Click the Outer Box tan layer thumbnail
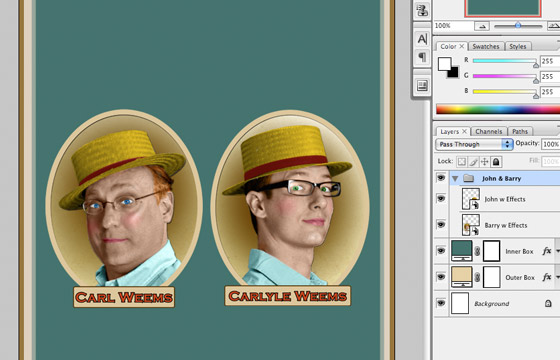Screen dimensions: 560x360 pos(462,277)
